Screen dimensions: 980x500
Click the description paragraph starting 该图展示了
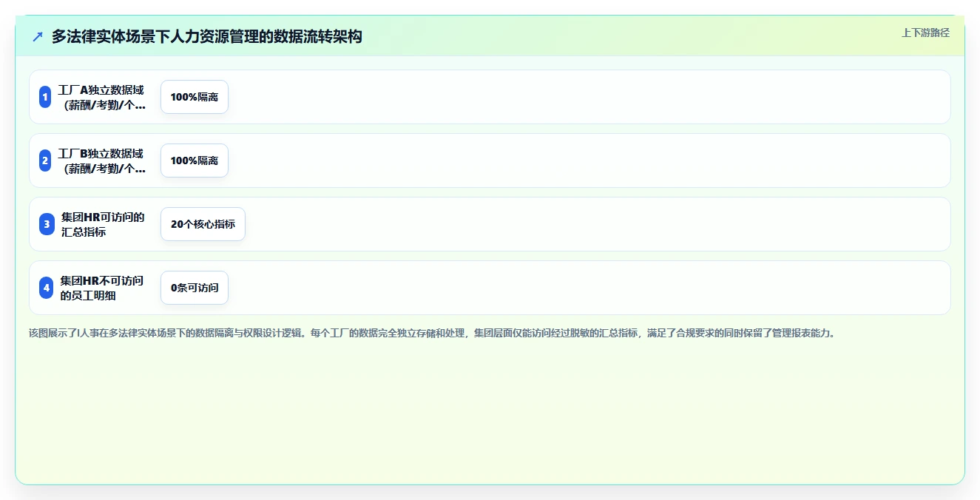(x=432, y=333)
